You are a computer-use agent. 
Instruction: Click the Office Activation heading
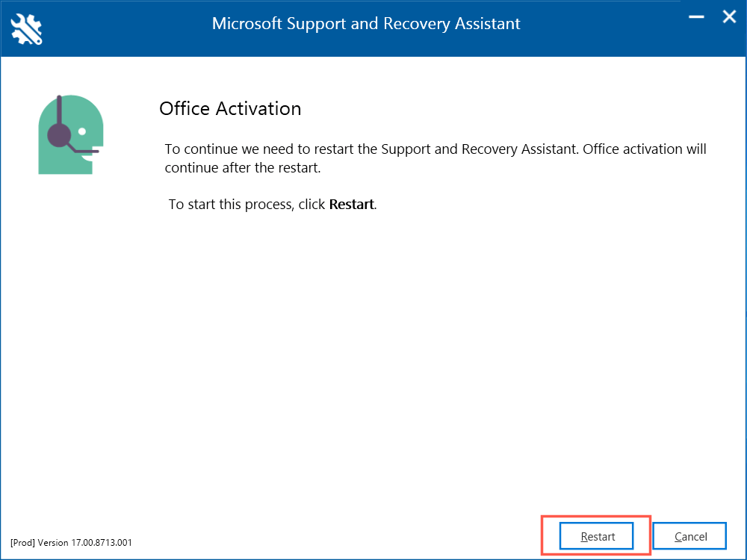tap(230, 108)
